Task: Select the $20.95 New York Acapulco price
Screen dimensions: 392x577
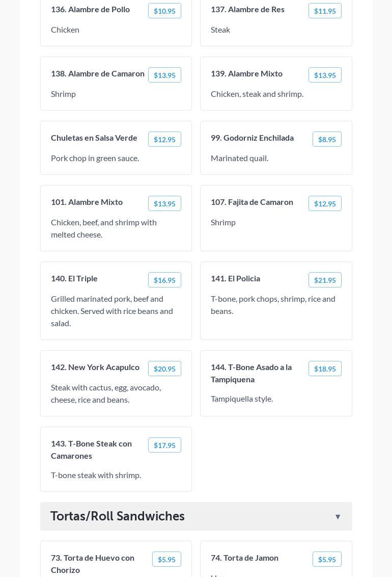Action: (164, 369)
